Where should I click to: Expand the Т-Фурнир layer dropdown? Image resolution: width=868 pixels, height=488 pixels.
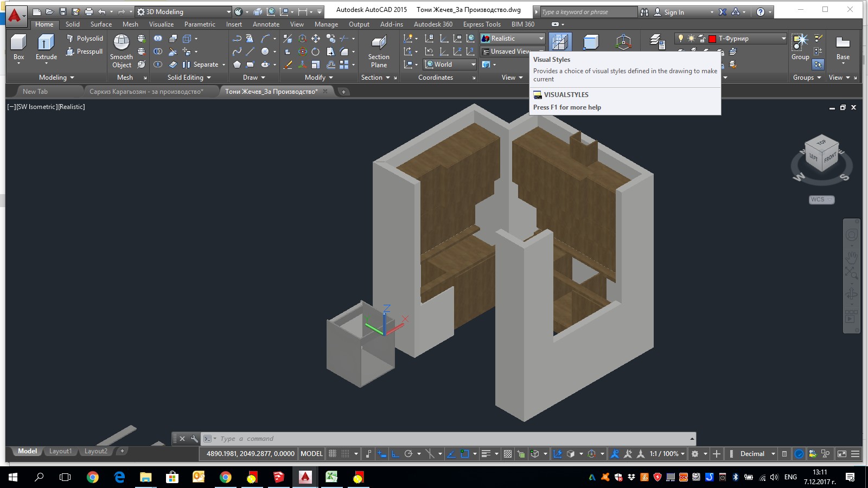coord(783,38)
